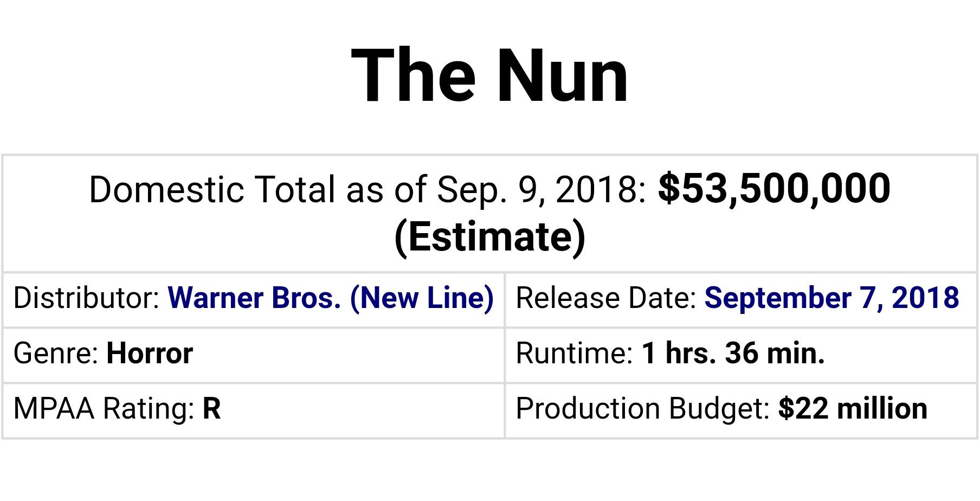Open the September 7, 2018 release date link
Screen dimensions: 980x501
[831, 299]
